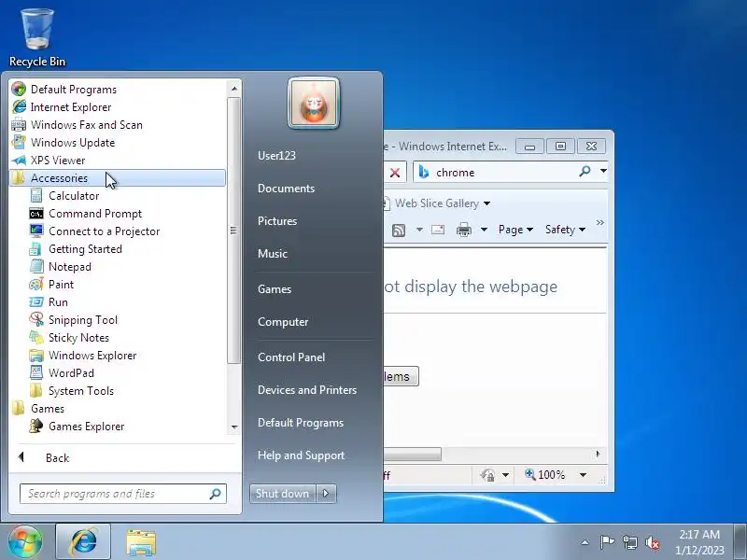Launch Command Prompt
This screenshot has height=560, width=747.
point(86,214)
